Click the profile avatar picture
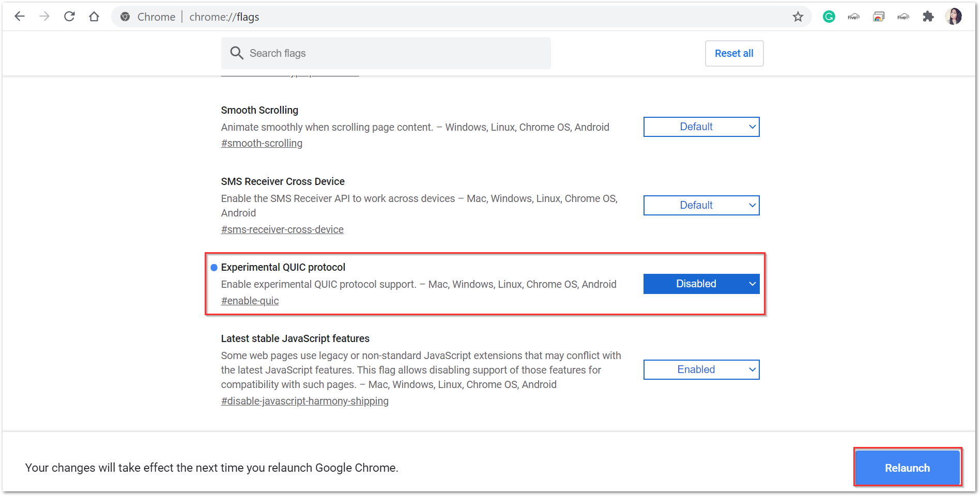The width and height of the screenshot is (980, 496). 954,17
